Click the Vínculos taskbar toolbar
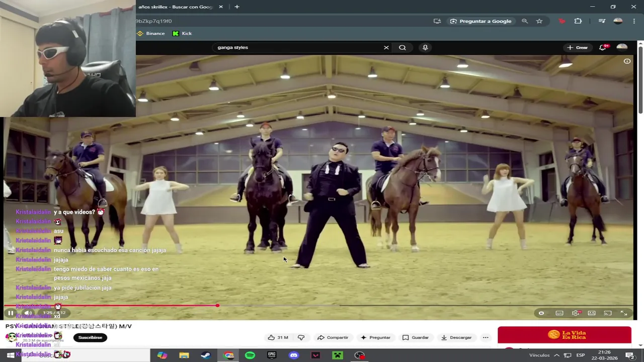Screen dimensions: 644x362 tap(539, 355)
